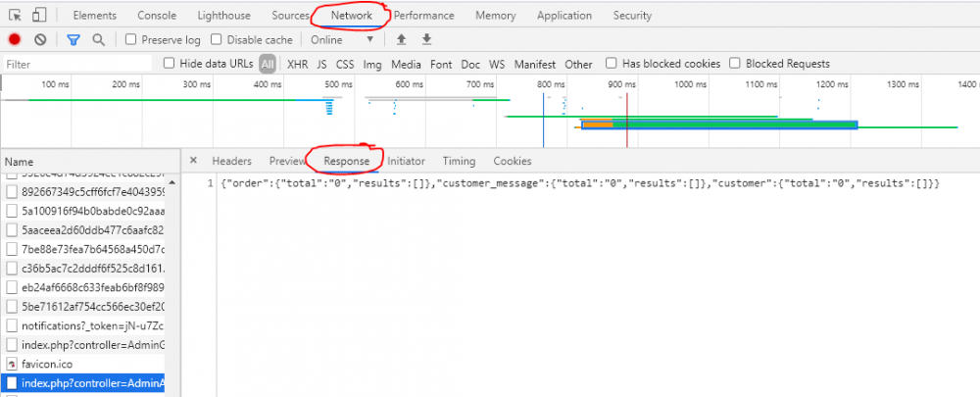
Task: Filter requests by Img
Action: point(372,64)
